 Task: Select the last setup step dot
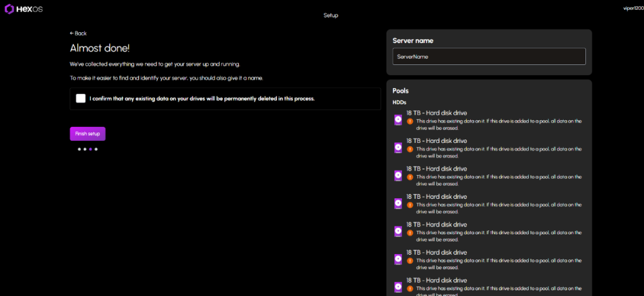pos(97,149)
